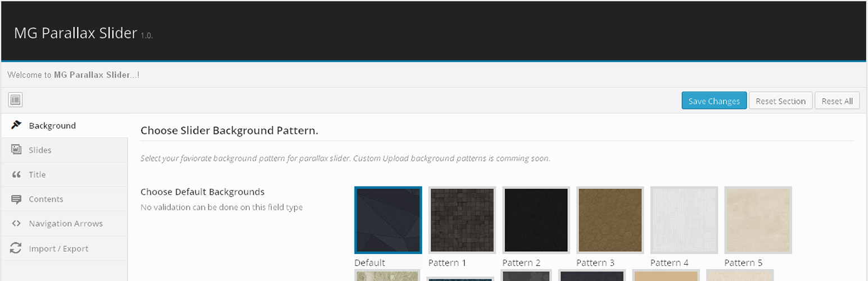Switch to the Slides section
The image size is (868, 281).
tap(64, 150)
